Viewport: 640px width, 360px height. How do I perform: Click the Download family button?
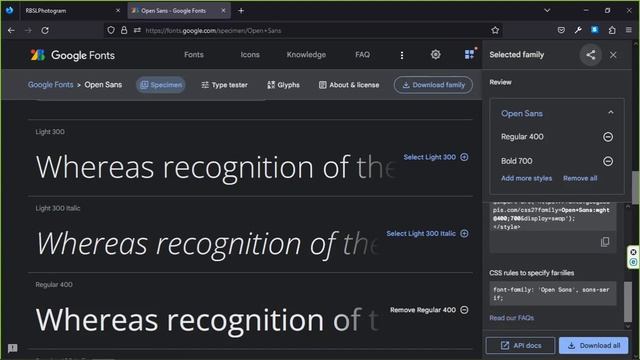433,85
